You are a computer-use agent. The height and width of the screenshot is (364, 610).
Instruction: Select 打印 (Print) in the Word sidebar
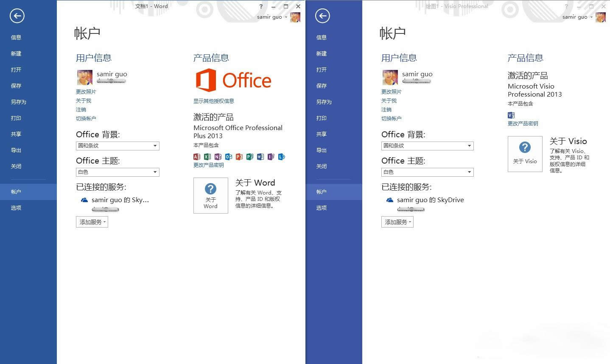coord(16,118)
